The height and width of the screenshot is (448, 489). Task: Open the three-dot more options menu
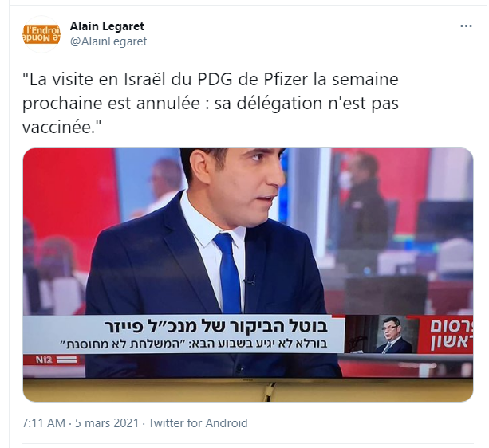pos(466,26)
